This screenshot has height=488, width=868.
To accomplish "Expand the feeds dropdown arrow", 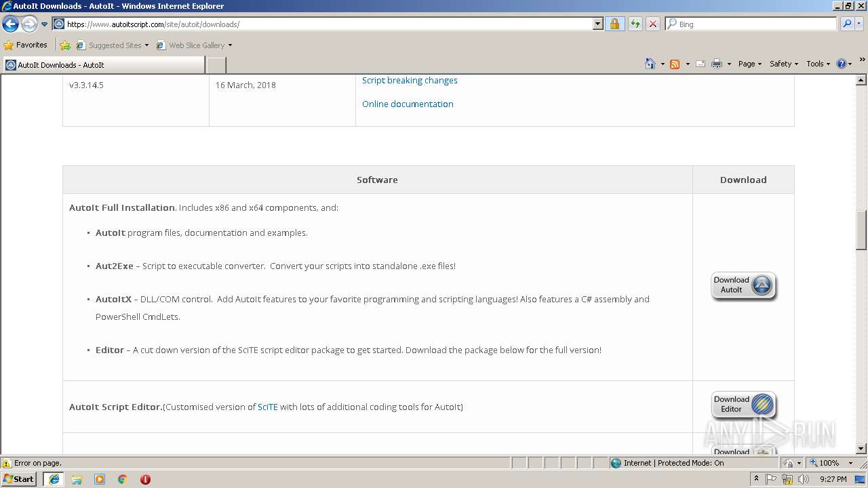I will (x=688, y=64).
